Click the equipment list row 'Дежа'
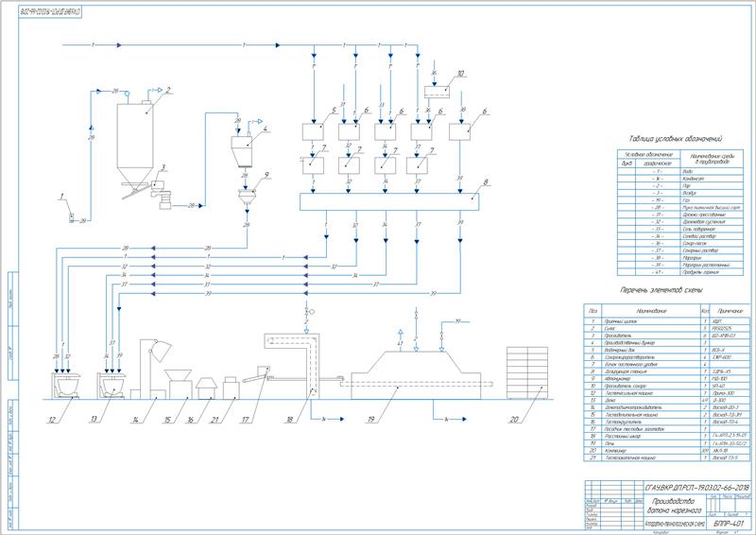 [x=667, y=401]
